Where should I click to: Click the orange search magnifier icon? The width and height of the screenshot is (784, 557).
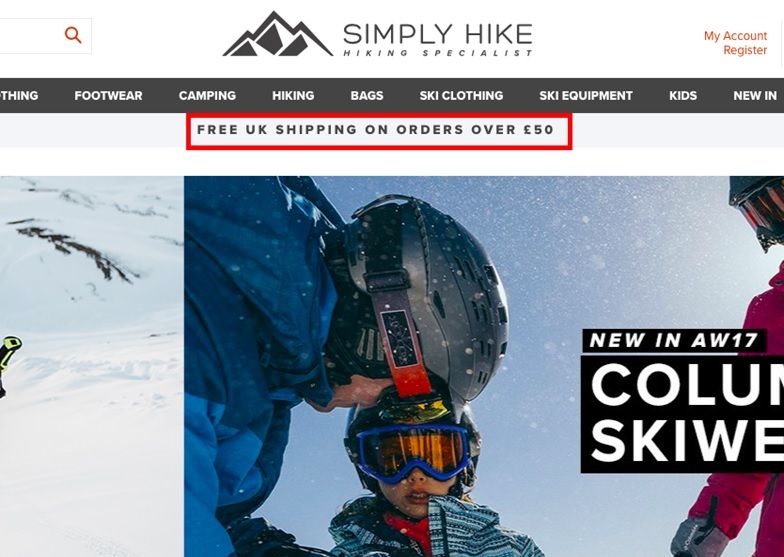(73, 35)
